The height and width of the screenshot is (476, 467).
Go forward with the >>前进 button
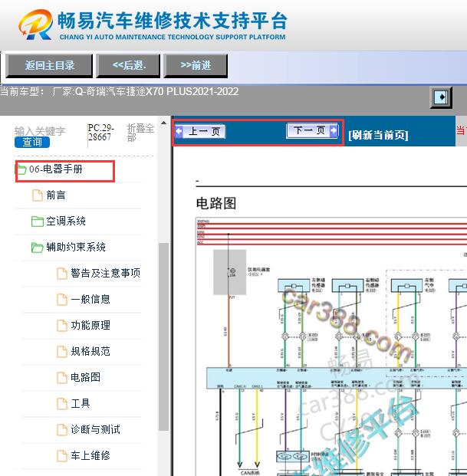[x=196, y=66]
